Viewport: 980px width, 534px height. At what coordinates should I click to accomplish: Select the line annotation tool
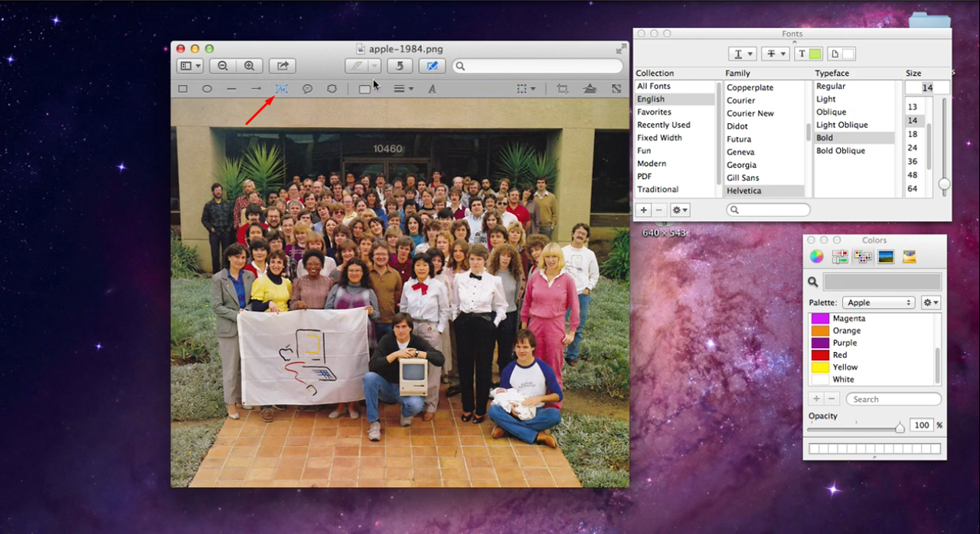coord(231,89)
